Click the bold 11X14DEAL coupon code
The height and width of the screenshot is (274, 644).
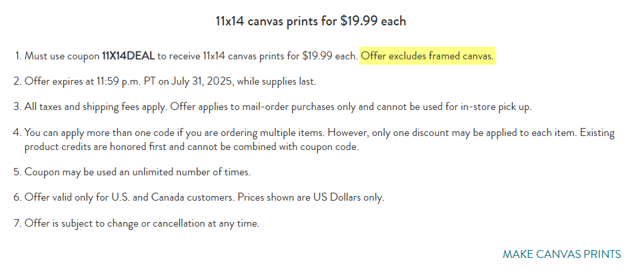129,56
